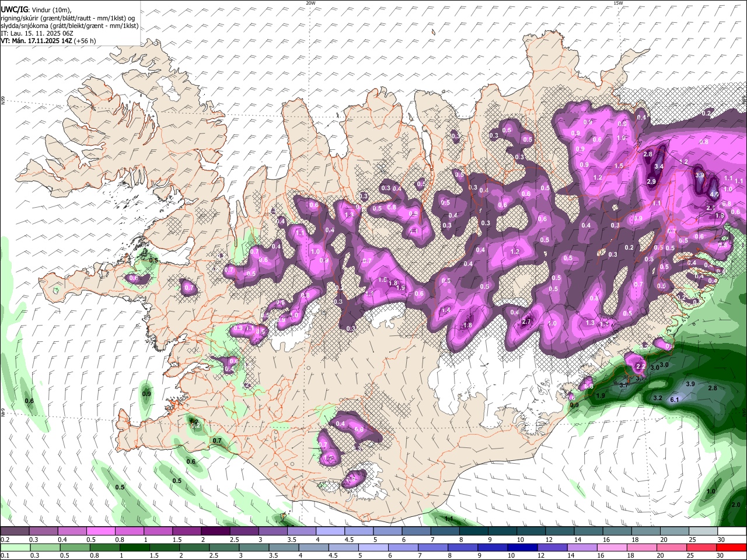Select dark green swatch above lower 1 label
747x560 pixels.
(x=135, y=548)
